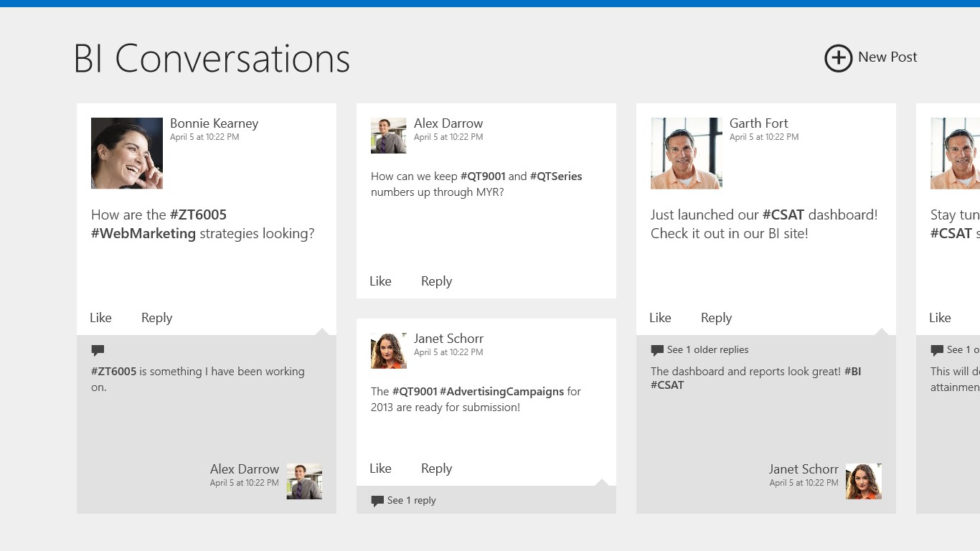Expand See 1 older replies under Garth's post
This screenshot has width=980, height=551.
[707, 350]
